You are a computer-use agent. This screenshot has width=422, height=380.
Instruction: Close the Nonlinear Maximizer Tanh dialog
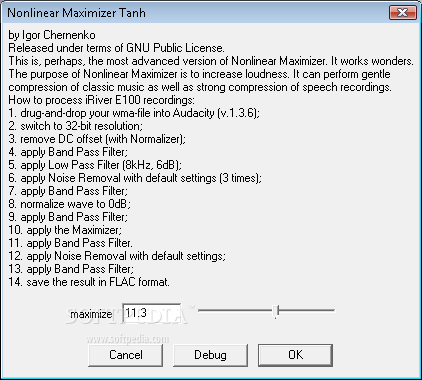tap(403, 13)
